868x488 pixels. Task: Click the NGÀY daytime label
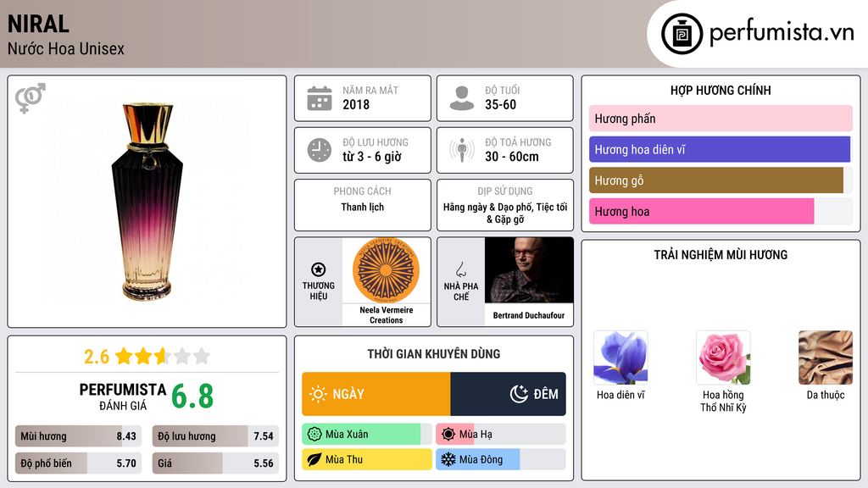pyautogui.click(x=348, y=394)
